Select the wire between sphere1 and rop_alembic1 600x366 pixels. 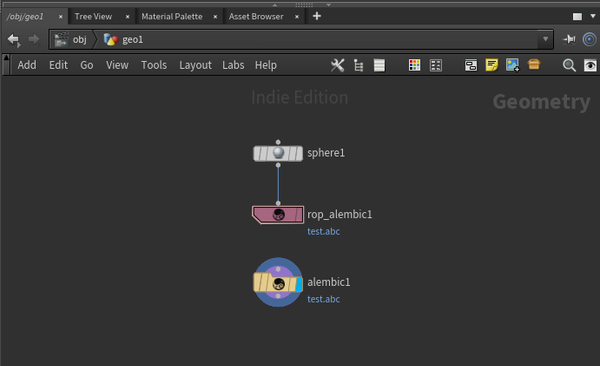pos(278,184)
